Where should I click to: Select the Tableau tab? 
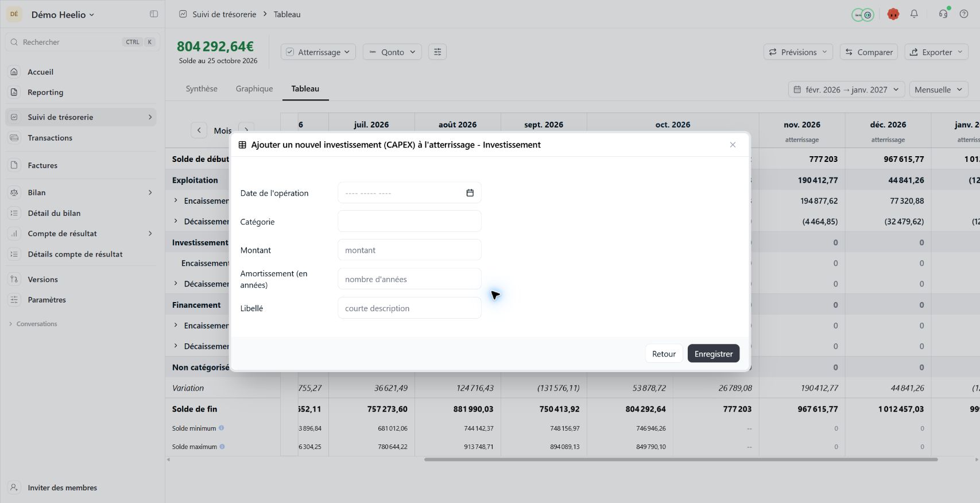pyautogui.click(x=305, y=88)
